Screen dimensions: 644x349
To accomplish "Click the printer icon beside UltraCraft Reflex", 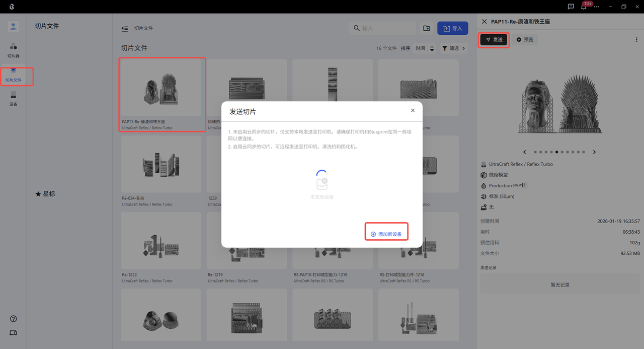I will 484,164.
